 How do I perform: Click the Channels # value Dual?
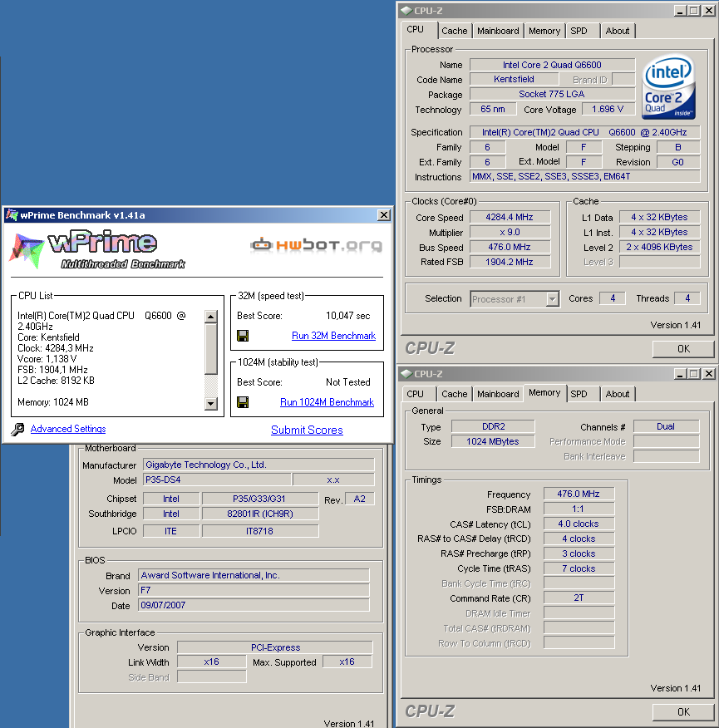tap(666, 426)
